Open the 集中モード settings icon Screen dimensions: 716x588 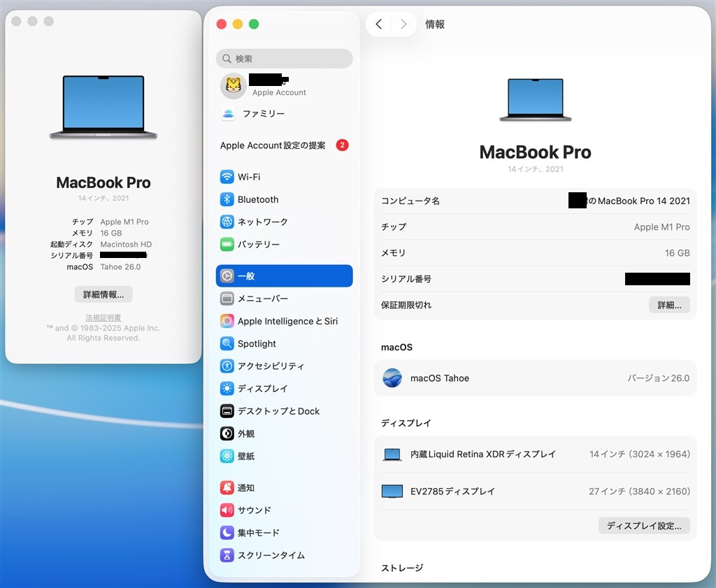tap(257, 532)
